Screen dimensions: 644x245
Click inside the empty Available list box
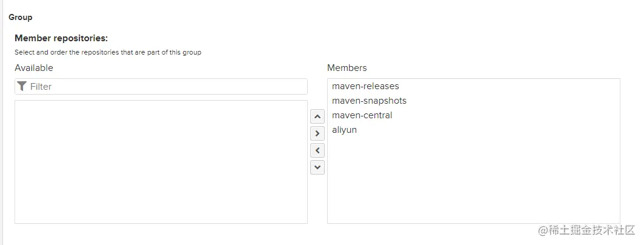coord(161,162)
